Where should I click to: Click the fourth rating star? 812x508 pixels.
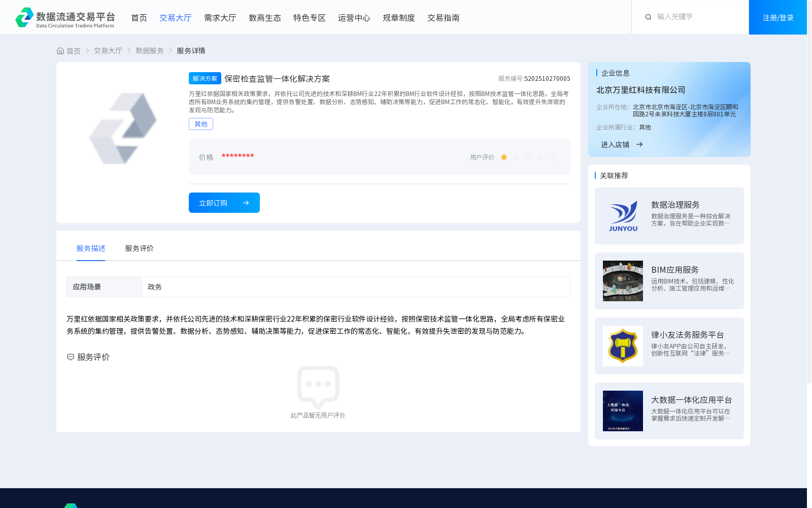540,157
